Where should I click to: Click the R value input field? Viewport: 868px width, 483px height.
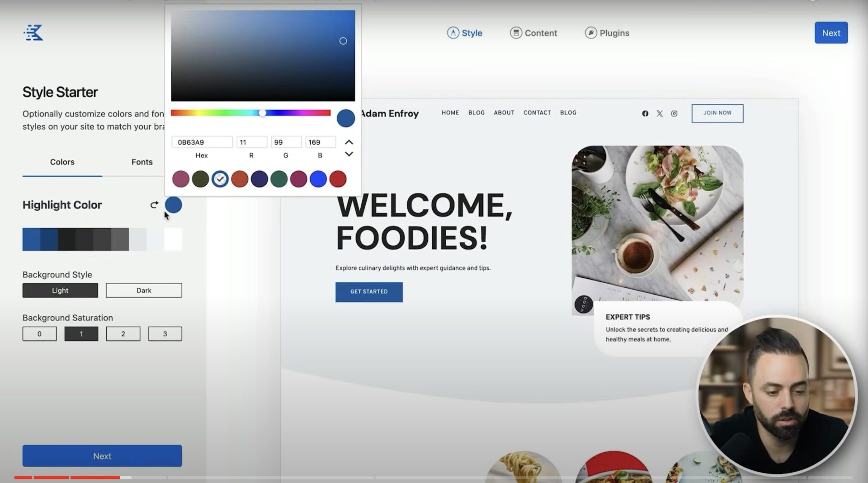[252, 142]
